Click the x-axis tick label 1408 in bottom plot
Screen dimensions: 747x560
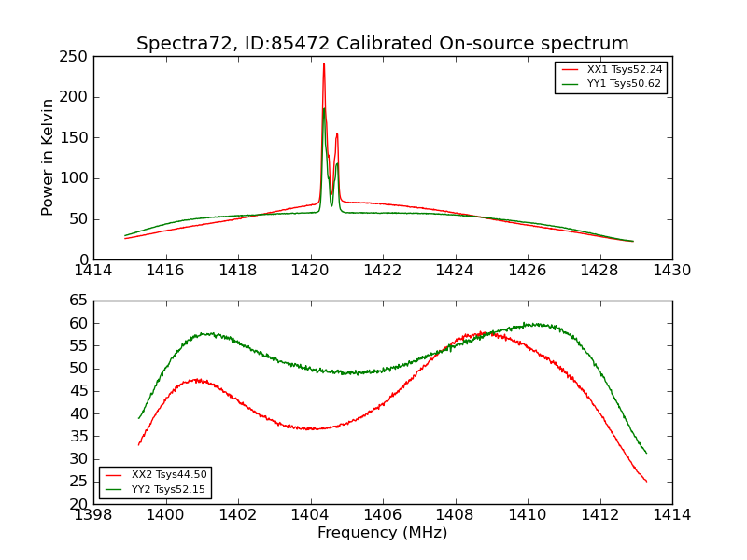click(455, 515)
